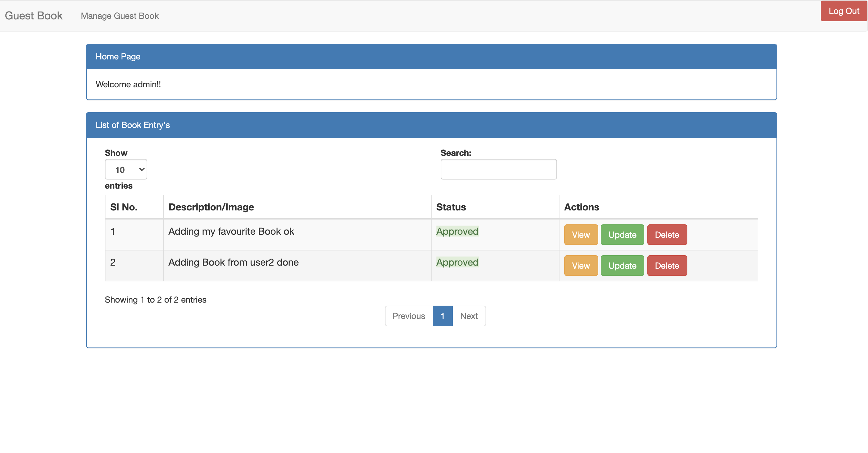Click Approved status label of entry 2
The image size is (868, 453).
[457, 263]
